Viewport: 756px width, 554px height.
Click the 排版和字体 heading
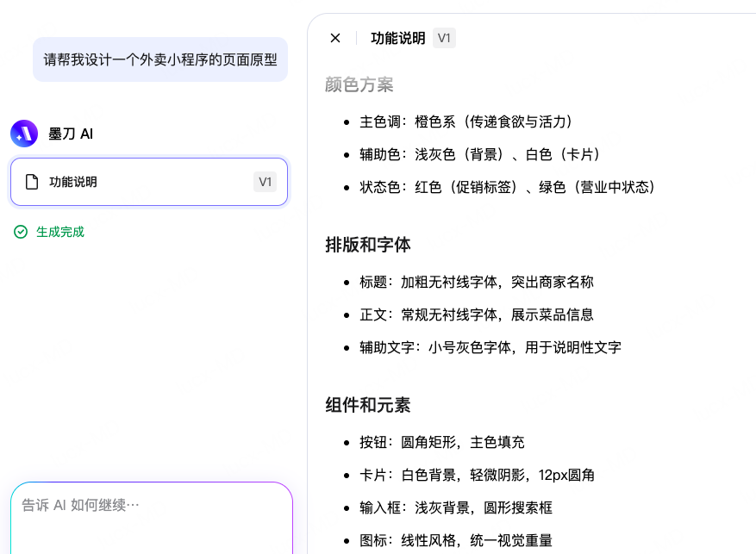tap(368, 245)
